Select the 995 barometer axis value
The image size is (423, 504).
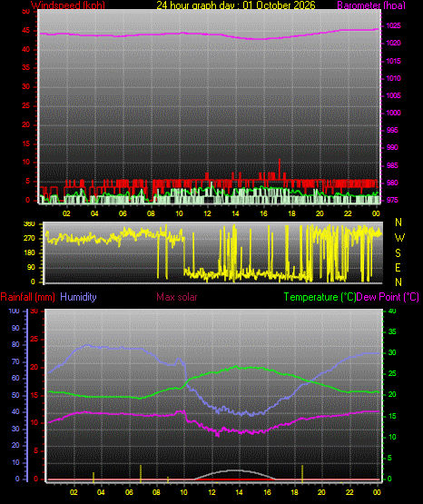coord(392,130)
